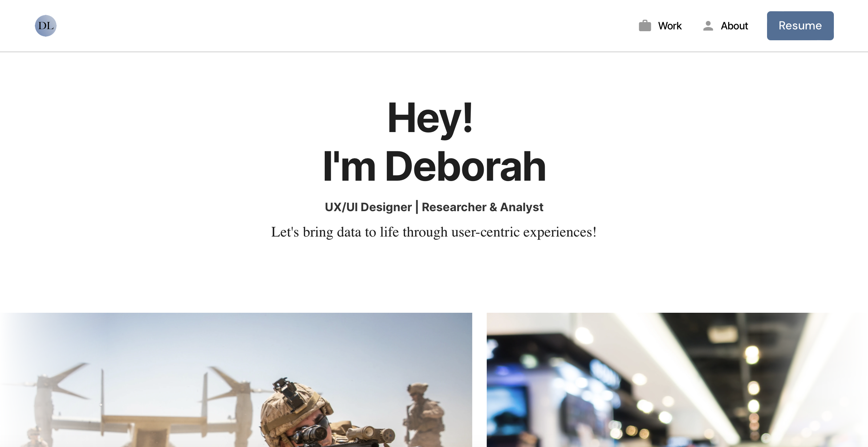Click the briefcase icon beside Work
The image size is (868, 447).
tap(645, 26)
